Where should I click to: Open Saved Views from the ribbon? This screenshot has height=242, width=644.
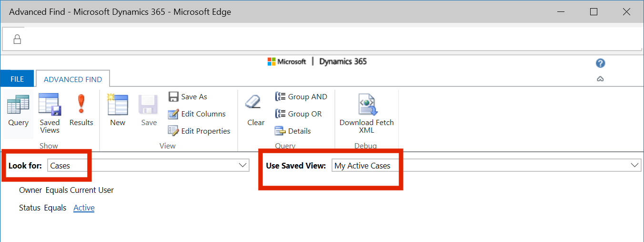pyautogui.click(x=50, y=113)
